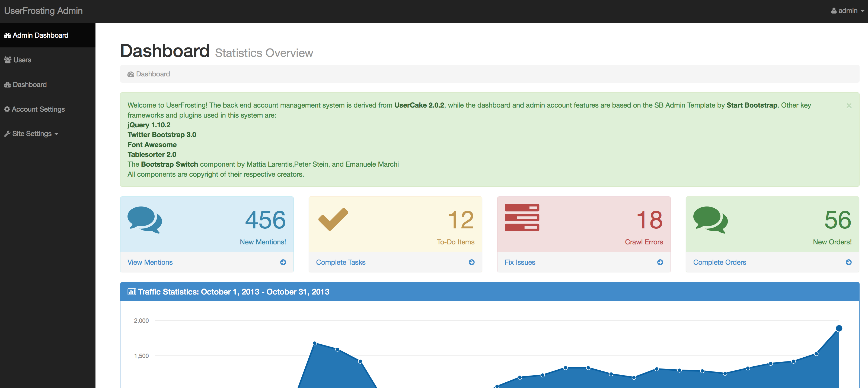Click the 1,500 axis label on chart
This screenshot has width=868, height=388.
pos(141,356)
